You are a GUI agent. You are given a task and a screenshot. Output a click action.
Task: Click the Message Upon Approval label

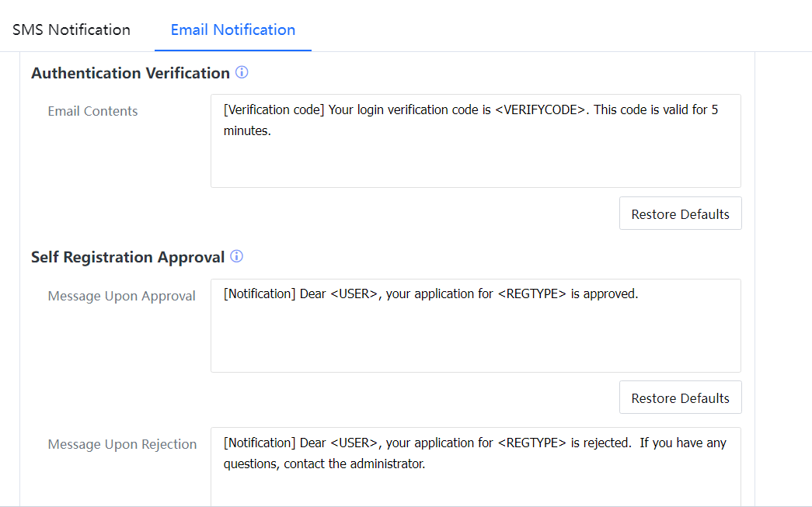pos(121,296)
